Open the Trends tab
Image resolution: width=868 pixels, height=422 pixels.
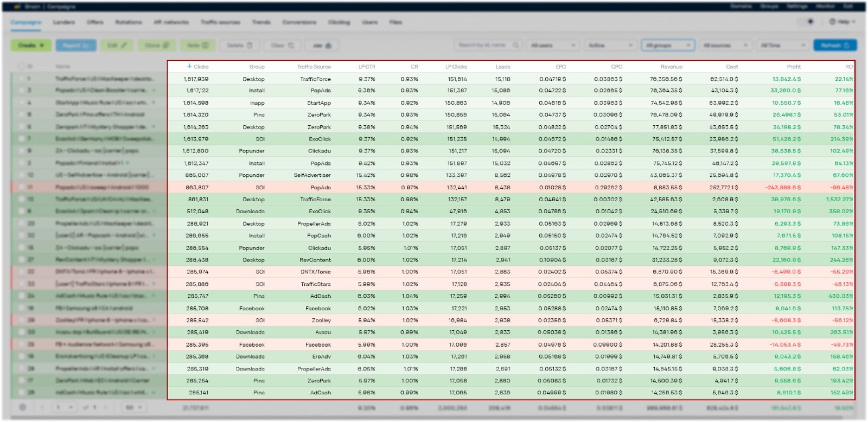tap(261, 22)
